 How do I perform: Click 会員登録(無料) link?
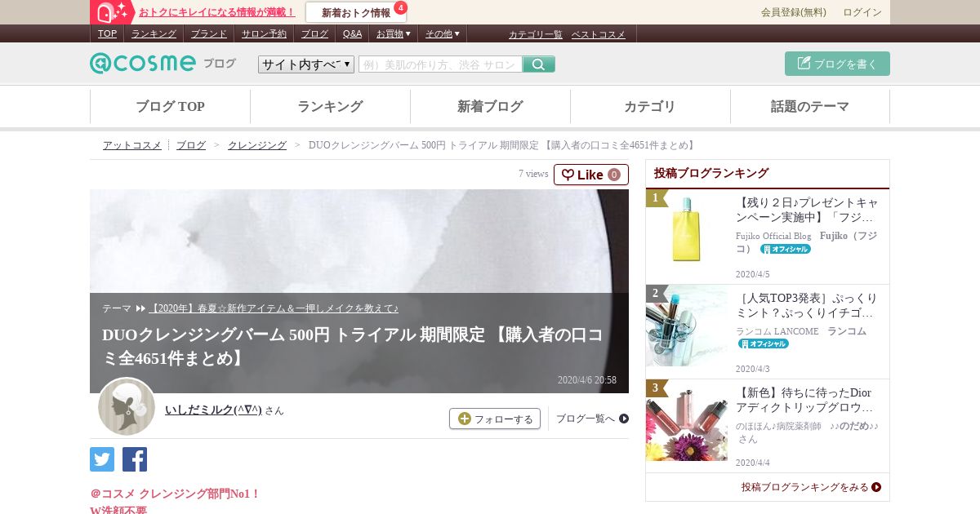point(794,12)
